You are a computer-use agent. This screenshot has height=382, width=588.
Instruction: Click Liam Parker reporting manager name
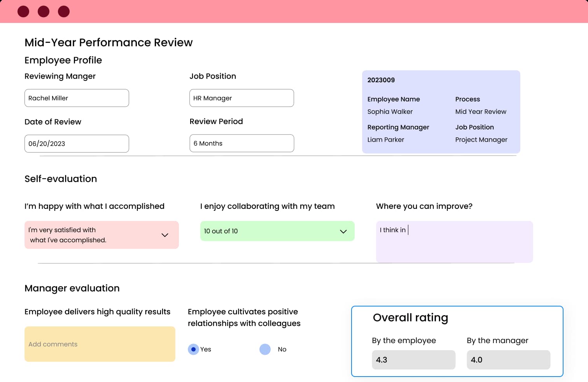point(386,140)
